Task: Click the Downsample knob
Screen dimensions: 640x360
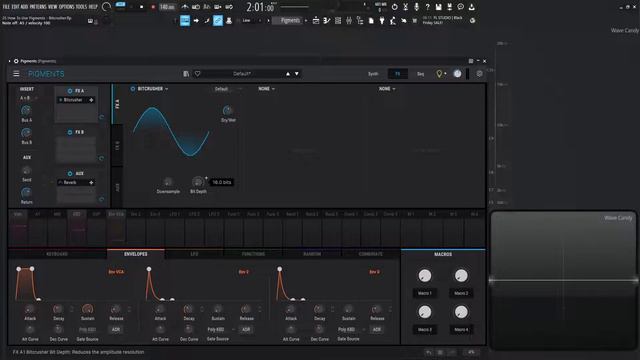Action: pos(168,182)
